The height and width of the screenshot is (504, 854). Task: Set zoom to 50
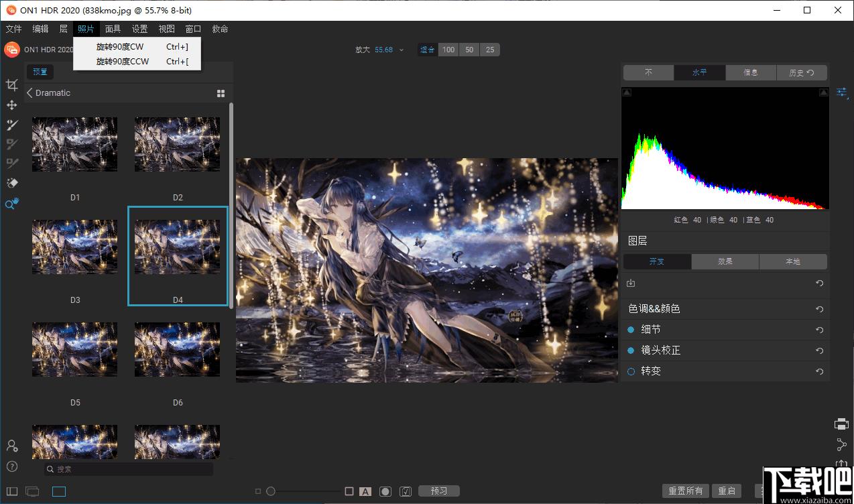pos(469,50)
